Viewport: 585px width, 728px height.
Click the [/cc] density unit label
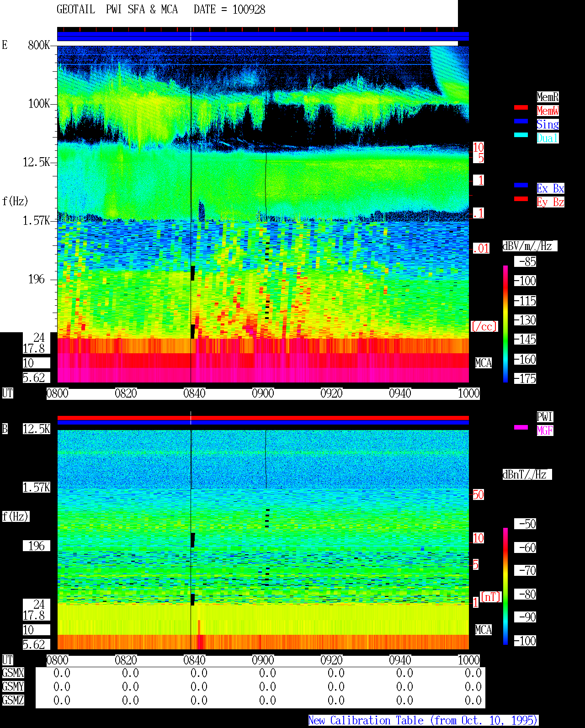click(484, 326)
